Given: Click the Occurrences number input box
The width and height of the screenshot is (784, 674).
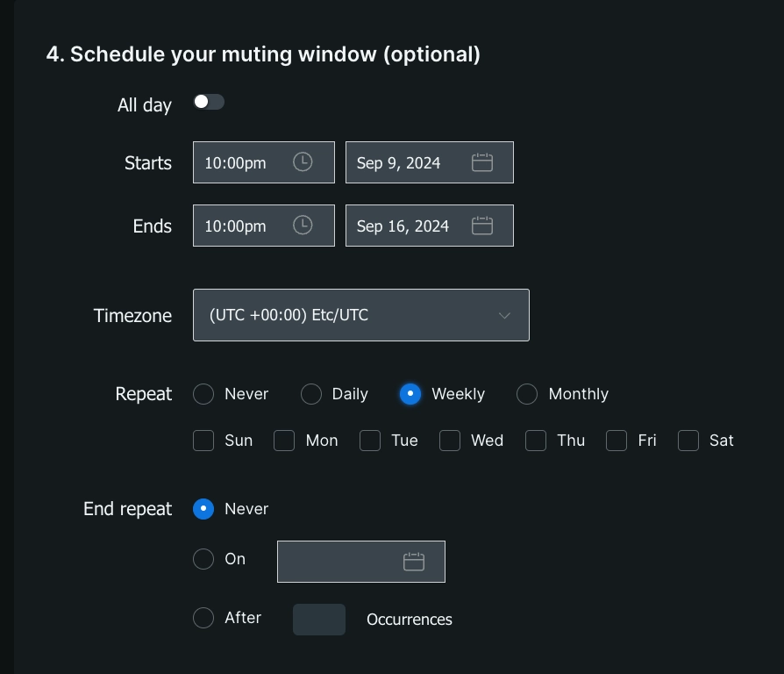Looking at the screenshot, I should pos(319,620).
